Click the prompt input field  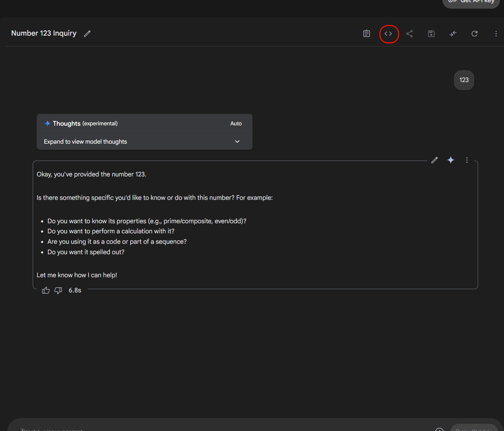[144, 429]
